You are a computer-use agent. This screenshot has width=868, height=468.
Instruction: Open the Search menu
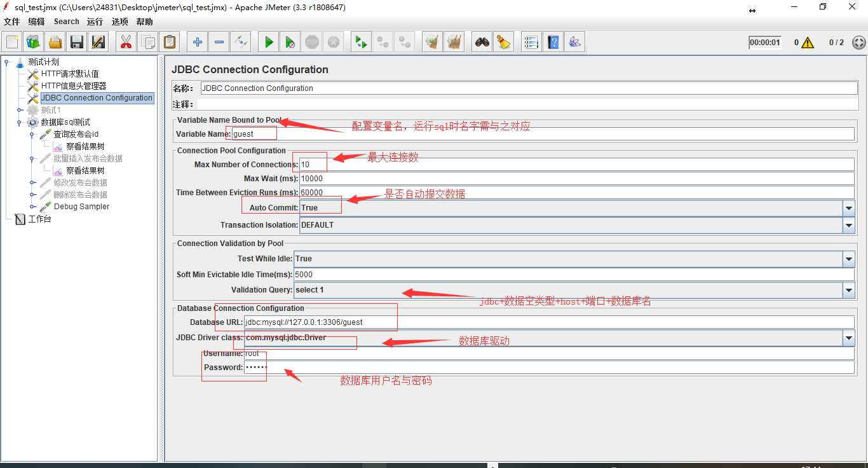(67, 22)
